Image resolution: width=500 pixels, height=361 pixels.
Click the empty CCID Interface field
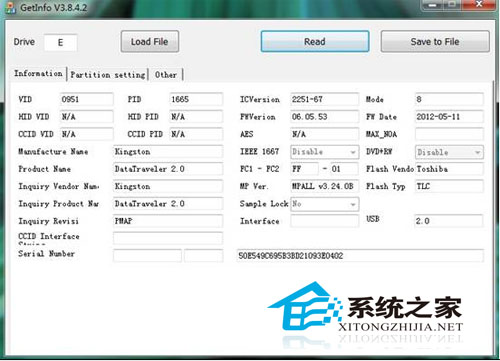168,238
